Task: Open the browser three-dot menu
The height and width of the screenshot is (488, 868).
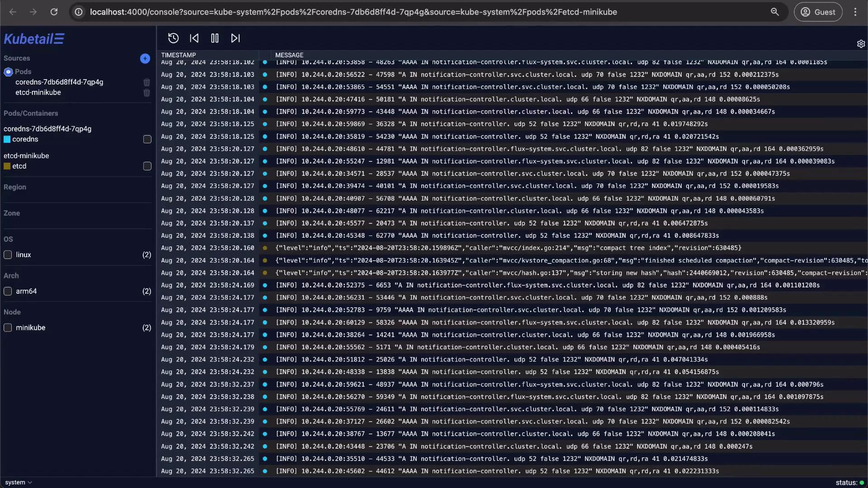Action: [855, 12]
